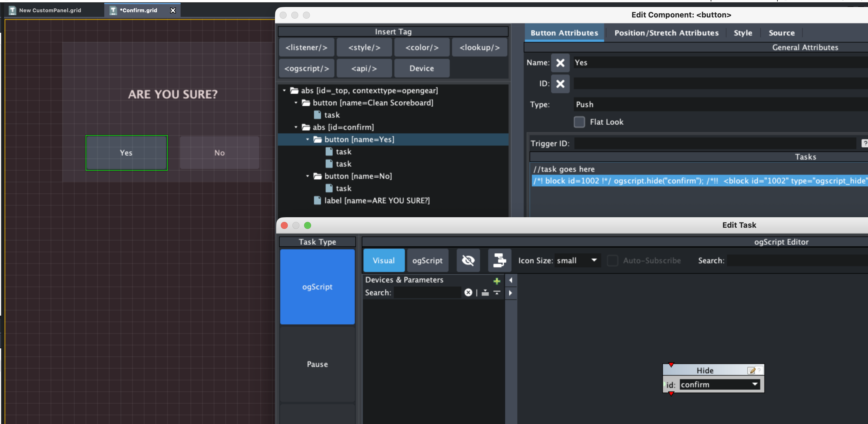Viewport: 868px width, 424px height.
Task: Click the crossed-out eye visibility icon
Action: click(x=468, y=260)
